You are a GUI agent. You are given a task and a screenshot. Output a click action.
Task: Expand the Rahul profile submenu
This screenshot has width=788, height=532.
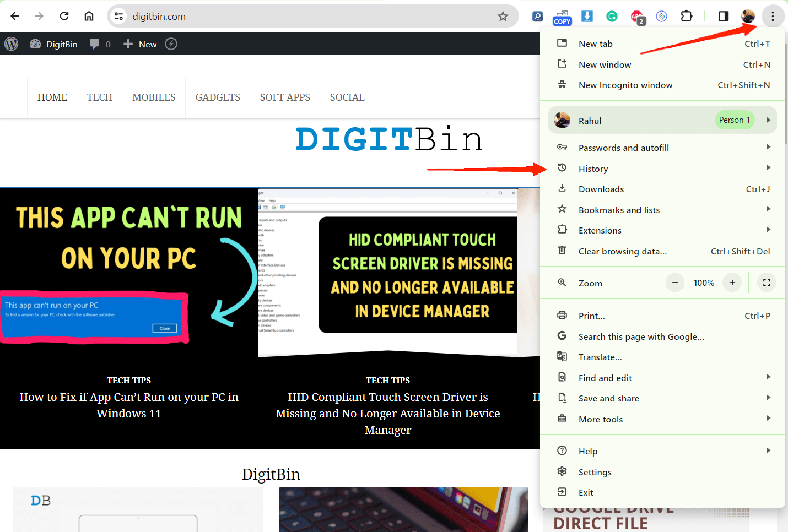pos(662,120)
